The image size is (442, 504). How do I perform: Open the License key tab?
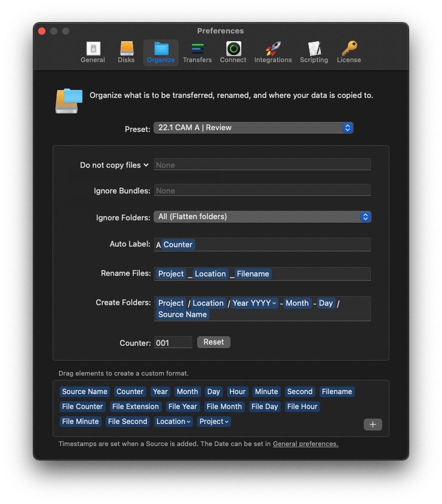pos(349,52)
